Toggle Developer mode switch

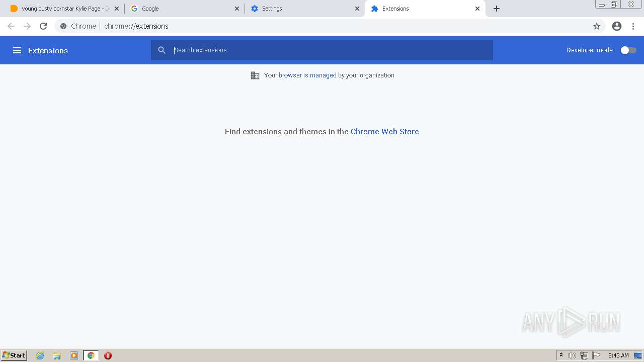pyautogui.click(x=628, y=50)
